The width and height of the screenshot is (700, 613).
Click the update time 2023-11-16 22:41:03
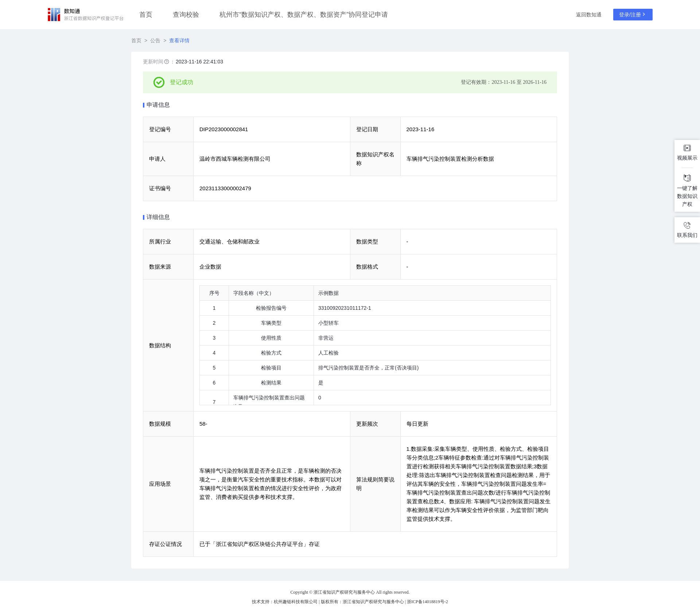pyautogui.click(x=199, y=62)
